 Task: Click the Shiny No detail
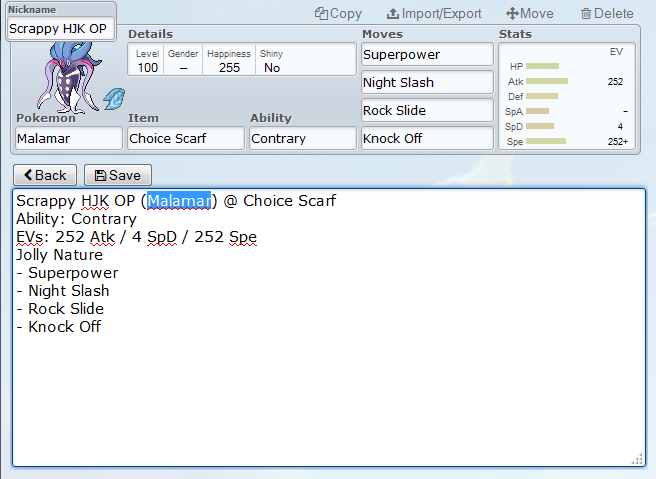pos(272,61)
